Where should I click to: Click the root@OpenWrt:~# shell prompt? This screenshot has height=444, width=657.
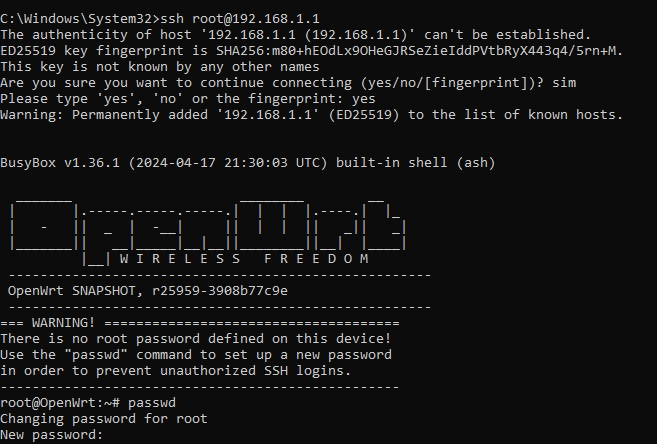pyautogui.click(x=60, y=403)
